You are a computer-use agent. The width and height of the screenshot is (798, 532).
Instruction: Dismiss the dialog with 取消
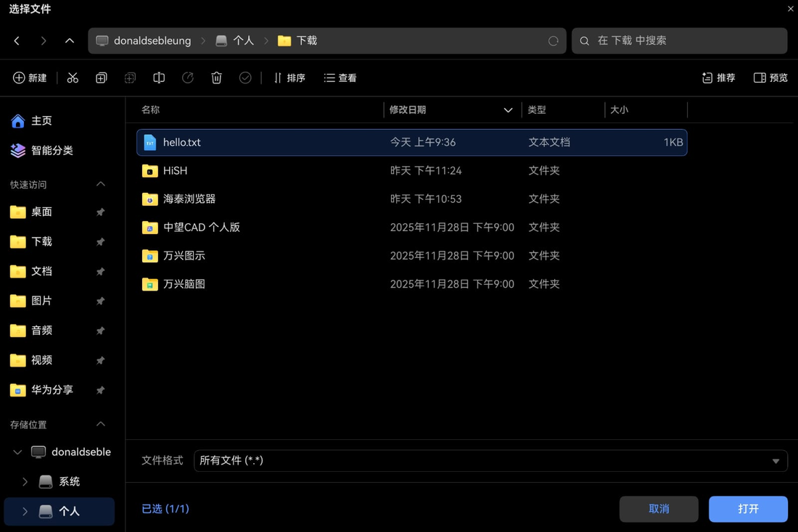[x=659, y=509]
